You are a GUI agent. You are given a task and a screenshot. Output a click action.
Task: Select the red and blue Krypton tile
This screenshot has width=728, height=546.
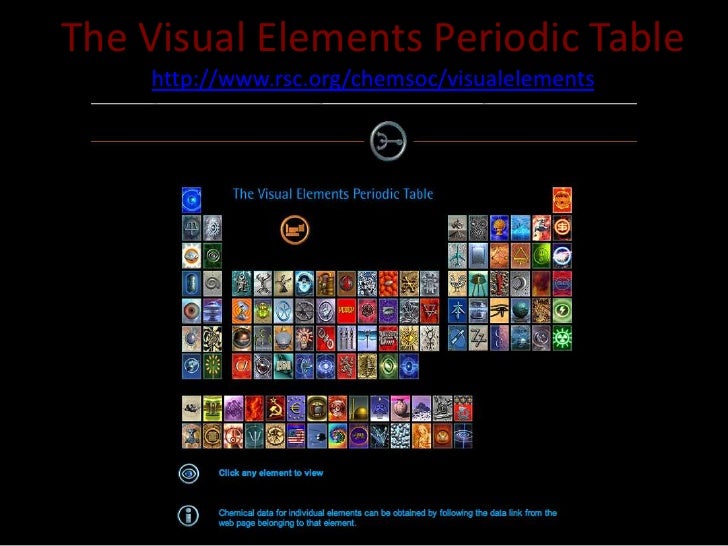pos(562,284)
